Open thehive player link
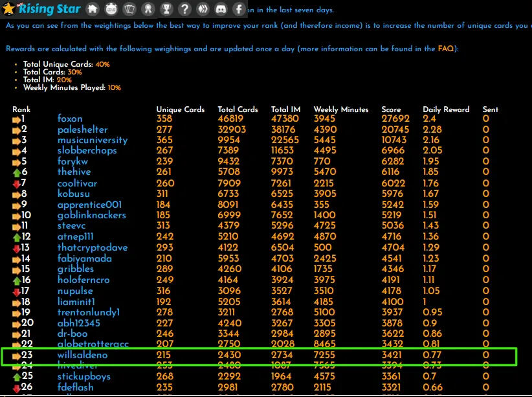Image resolution: width=532 pixels, height=397 pixels. pyautogui.click(x=74, y=172)
